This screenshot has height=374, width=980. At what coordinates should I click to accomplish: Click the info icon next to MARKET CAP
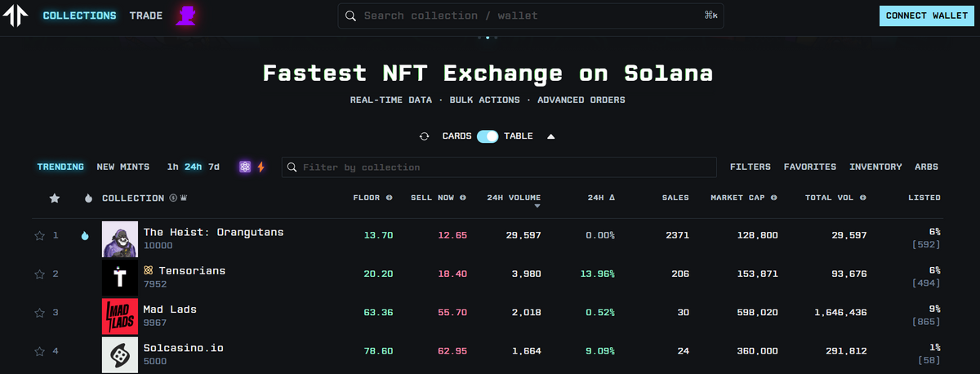773,198
